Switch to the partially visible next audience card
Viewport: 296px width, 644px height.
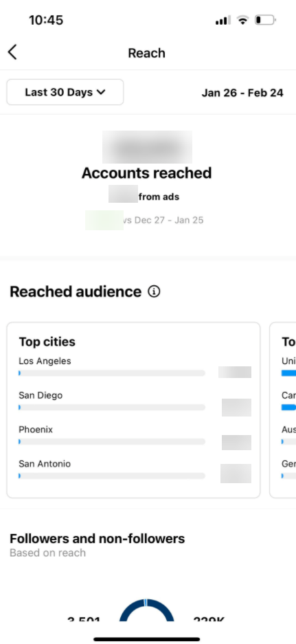pos(283,410)
